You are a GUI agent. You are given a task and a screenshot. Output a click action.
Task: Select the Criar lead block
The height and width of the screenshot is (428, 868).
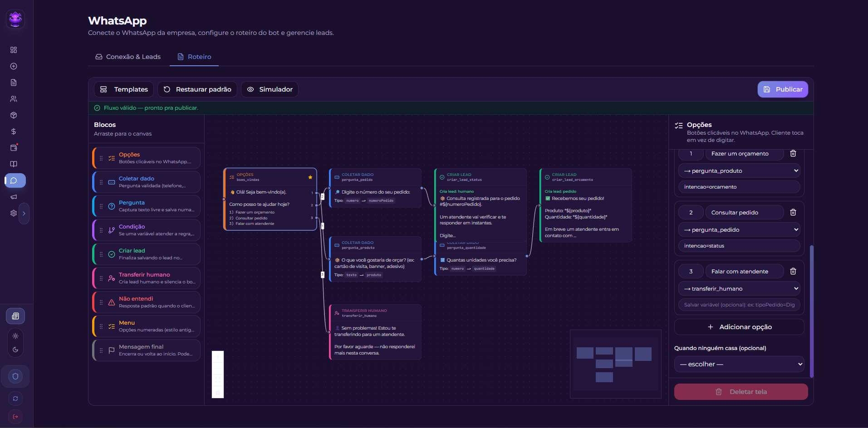147,254
